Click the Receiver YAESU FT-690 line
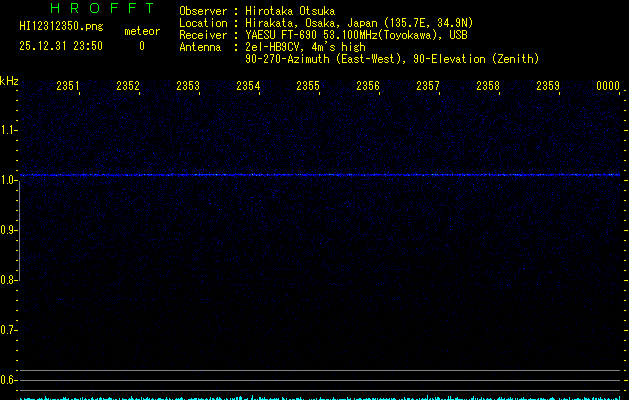629x400 pixels. click(x=340, y=35)
